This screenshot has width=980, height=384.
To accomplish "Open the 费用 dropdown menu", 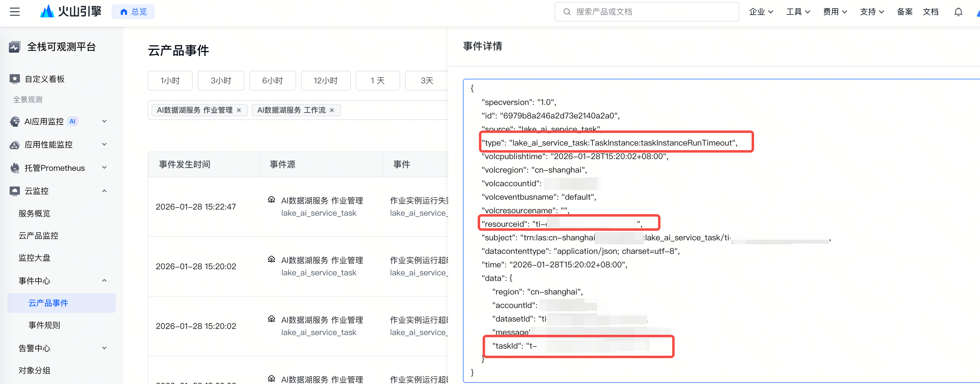I will click(835, 12).
